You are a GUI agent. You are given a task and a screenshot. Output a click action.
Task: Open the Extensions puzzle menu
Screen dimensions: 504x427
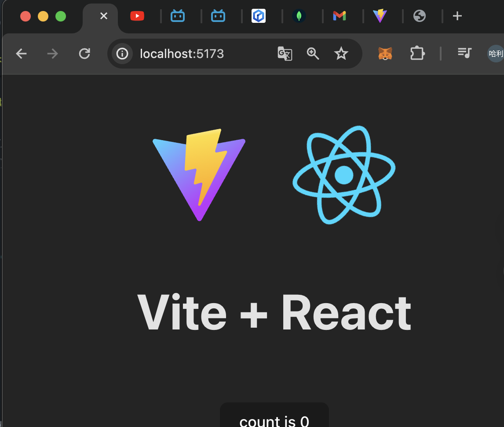[x=417, y=54]
